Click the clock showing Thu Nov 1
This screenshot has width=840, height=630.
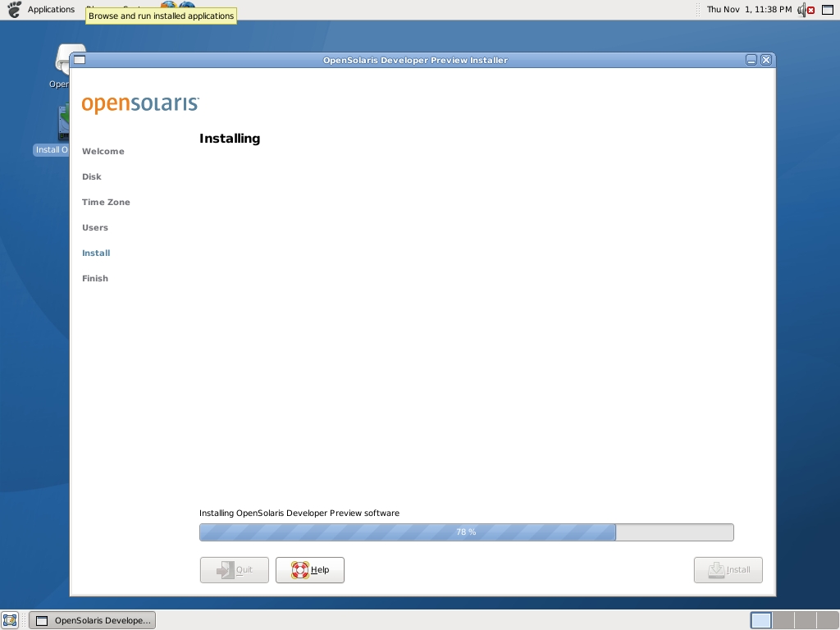[x=749, y=10]
